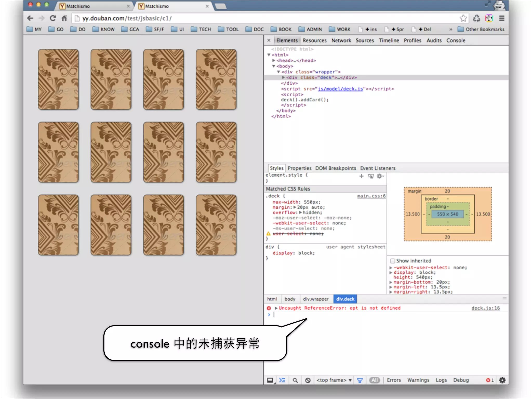Switch to the Event Listeners pane
Image resolution: width=532 pixels, height=399 pixels.
coord(378,168)
